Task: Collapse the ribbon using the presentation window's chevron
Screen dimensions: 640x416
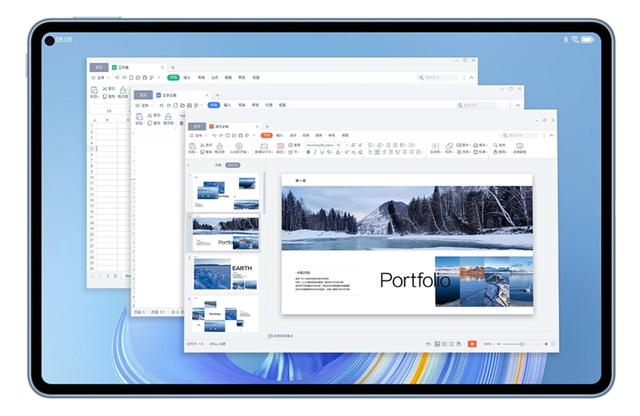Action: [551, 135]
